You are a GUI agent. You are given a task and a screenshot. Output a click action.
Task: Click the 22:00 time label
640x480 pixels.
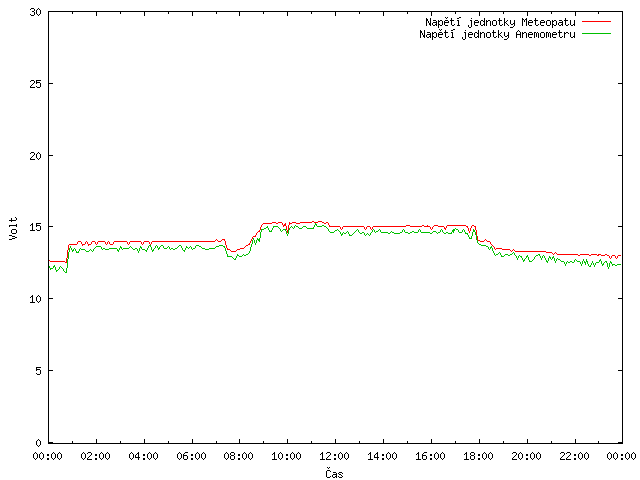[574, 456]
